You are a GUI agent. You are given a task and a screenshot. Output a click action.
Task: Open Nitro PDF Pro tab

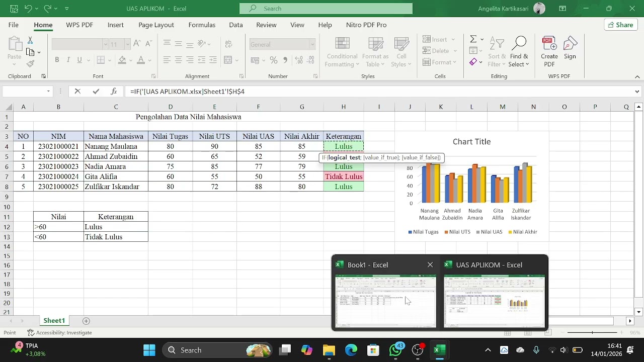click(366, 25)
